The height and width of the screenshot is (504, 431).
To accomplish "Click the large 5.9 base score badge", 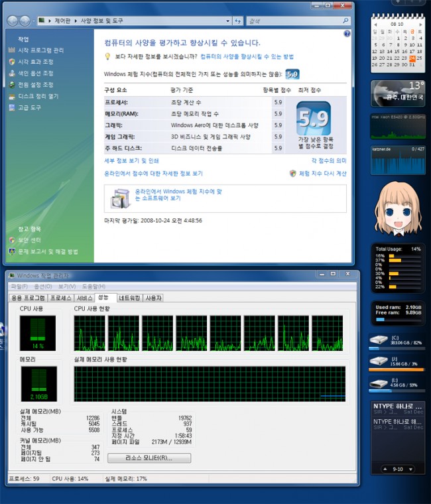I will click(312, 120).
